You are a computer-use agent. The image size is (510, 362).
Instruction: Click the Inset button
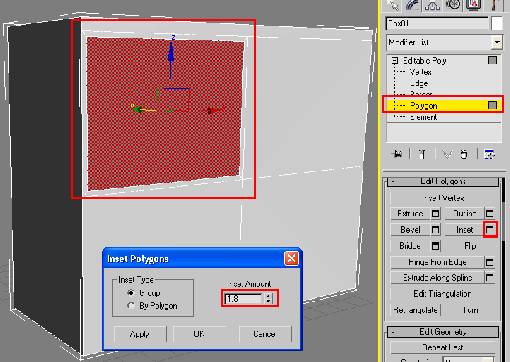(x=464, y=230)
